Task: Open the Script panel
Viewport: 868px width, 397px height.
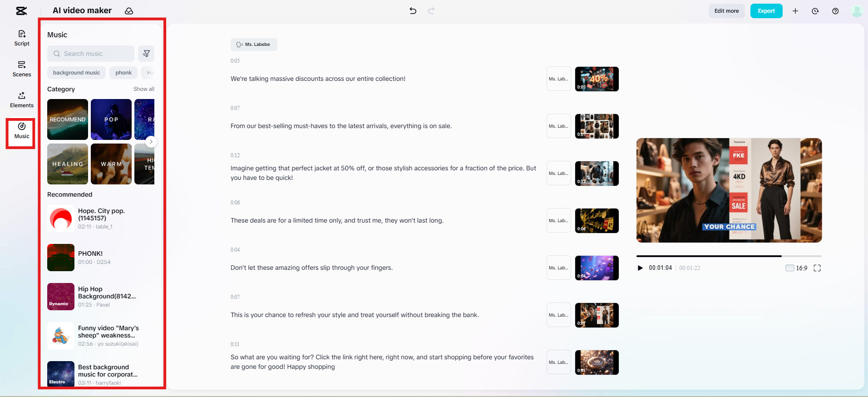Action: click(22, 38)
